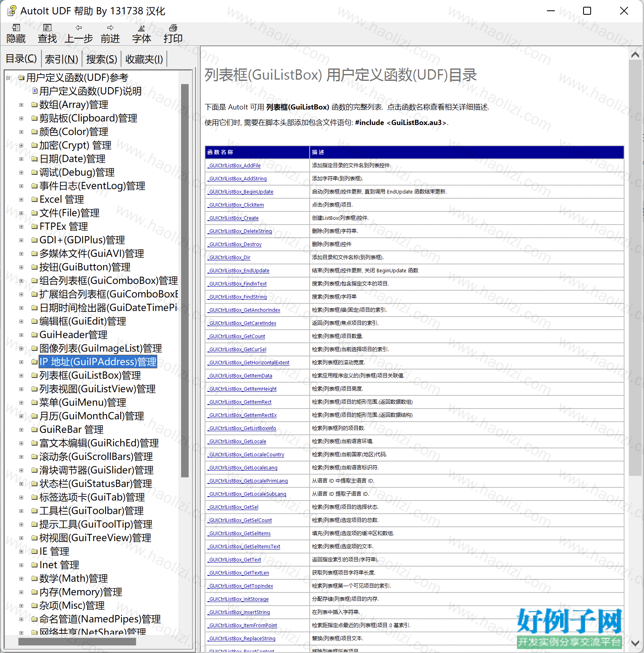
Task: Click the content pane scroll down arrow
Action: click(x=635, y=643)
